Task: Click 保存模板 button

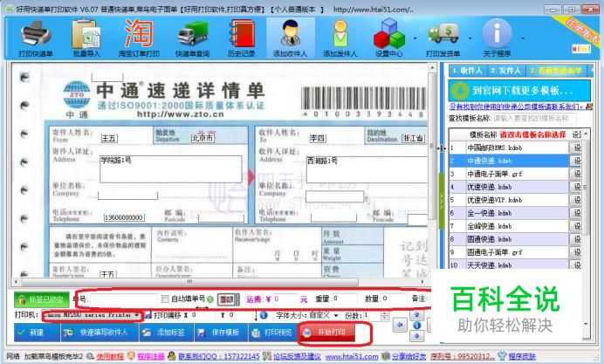Action: click(222, 332)
